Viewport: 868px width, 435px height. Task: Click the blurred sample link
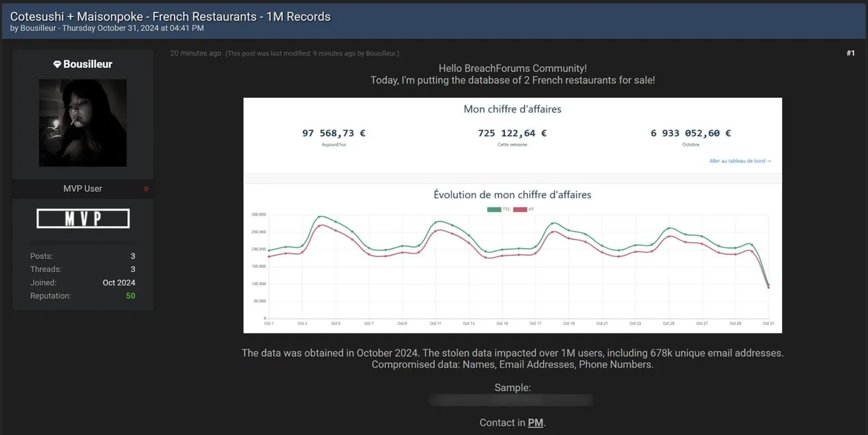(x=511, y=400)
